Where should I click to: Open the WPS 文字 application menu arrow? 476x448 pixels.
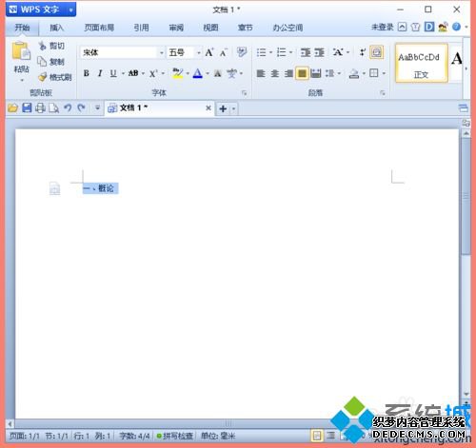click(71, 10)
